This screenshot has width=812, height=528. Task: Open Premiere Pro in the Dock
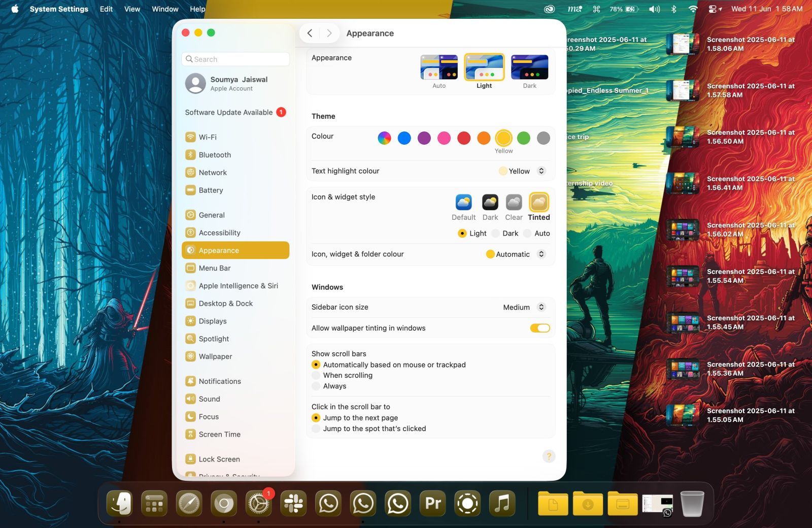click(433, 504)
